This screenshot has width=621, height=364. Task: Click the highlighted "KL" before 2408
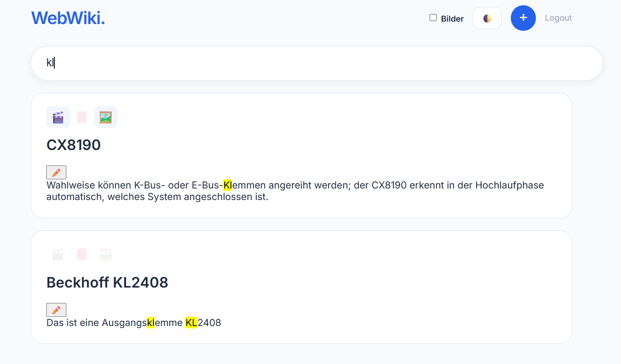191,323
